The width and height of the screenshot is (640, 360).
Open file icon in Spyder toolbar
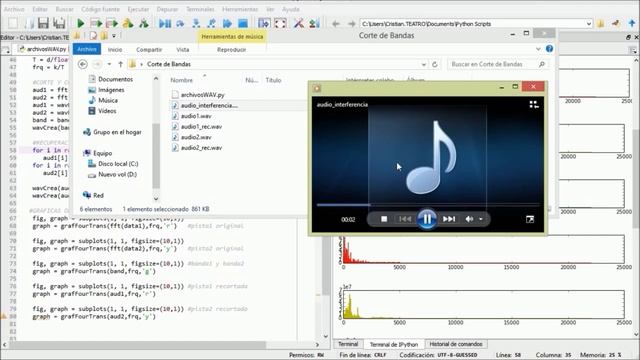point(28,23)
